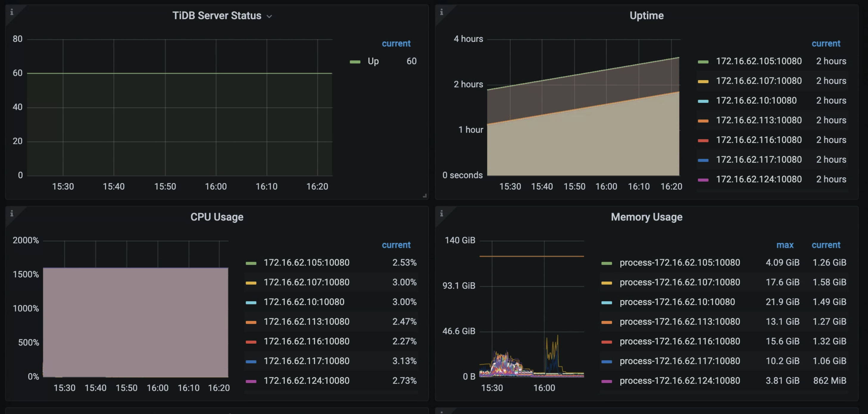The width and height of the screenshot is (868, 414).
Task: Click the 21.9 GiB max memory value
Action: (x=782, y=302)
